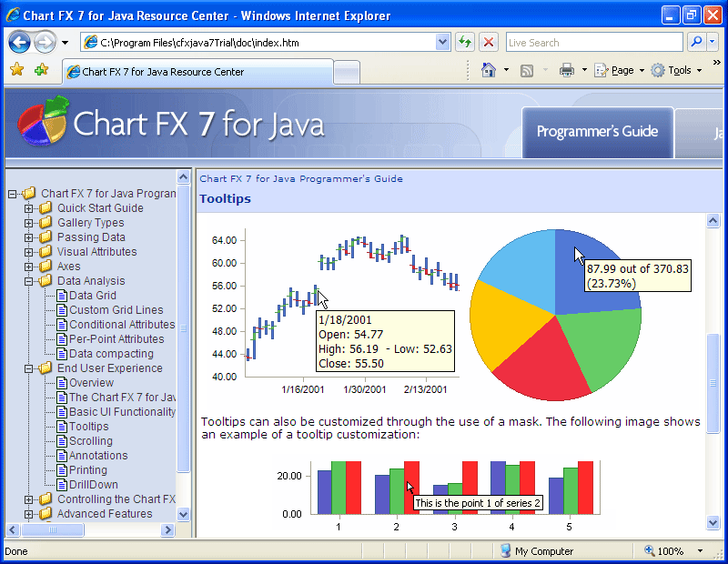Screen dimensions: 728x564
Task: Expand the Advanced Features folder
Action: point(29,514)
